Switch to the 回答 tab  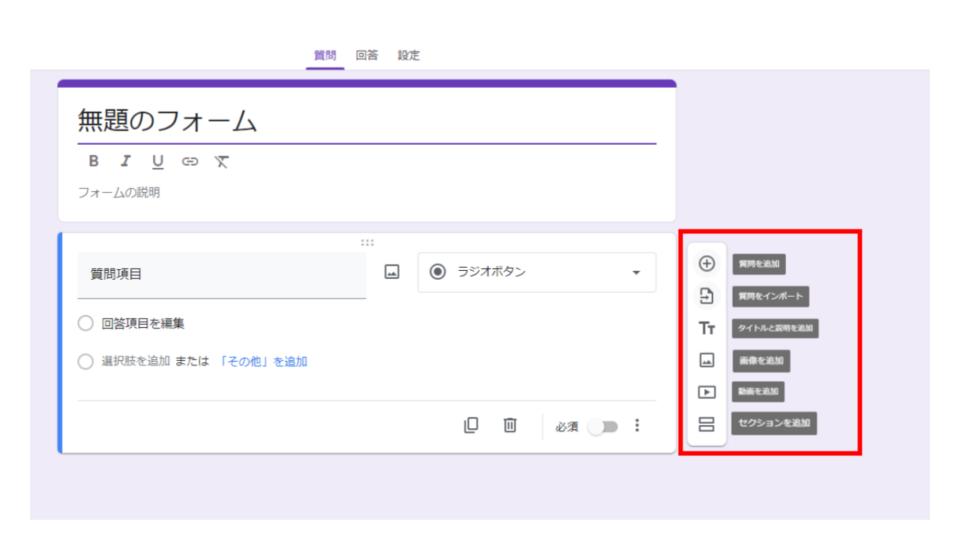coord(367,55)
